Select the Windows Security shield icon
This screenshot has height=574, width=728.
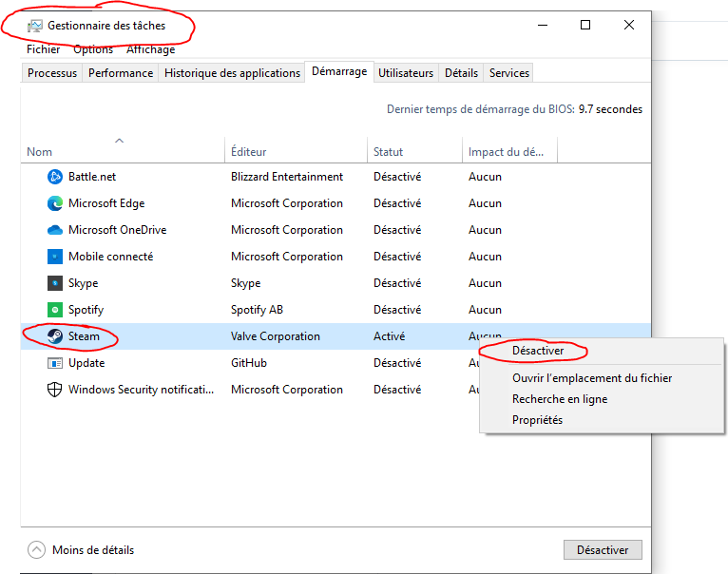[x=55, y=390]
